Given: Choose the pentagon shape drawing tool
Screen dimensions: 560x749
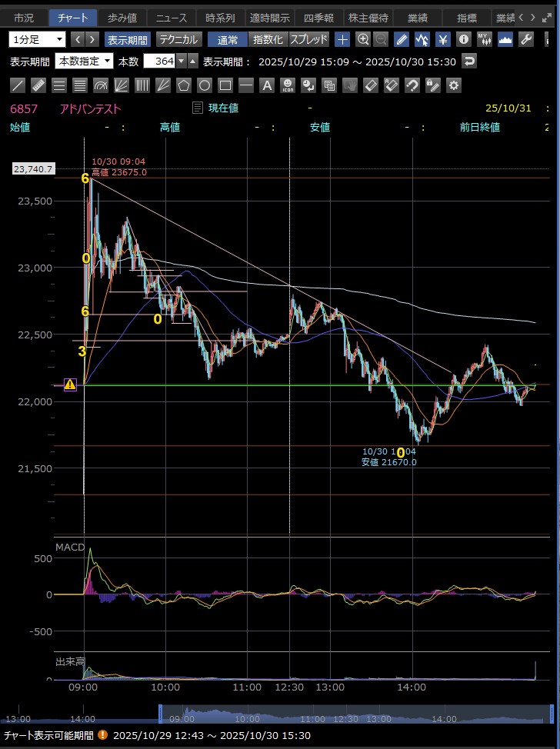Looking at the screenshot, I should coord(183,85).
